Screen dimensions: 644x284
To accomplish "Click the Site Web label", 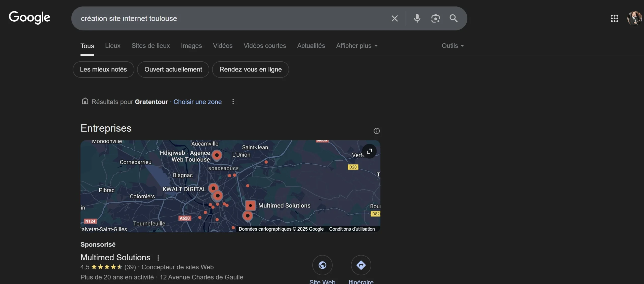I will click(322, 281).
